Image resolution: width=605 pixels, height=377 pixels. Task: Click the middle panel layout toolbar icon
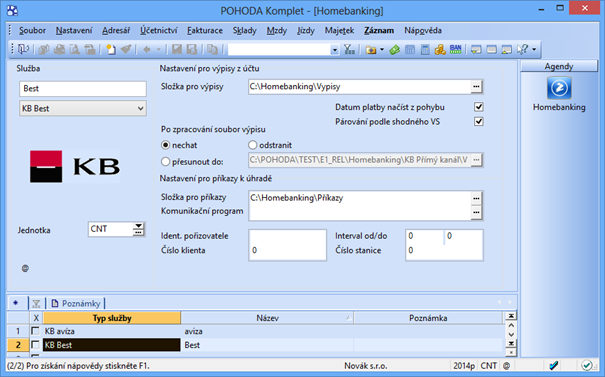click(492, 49)
